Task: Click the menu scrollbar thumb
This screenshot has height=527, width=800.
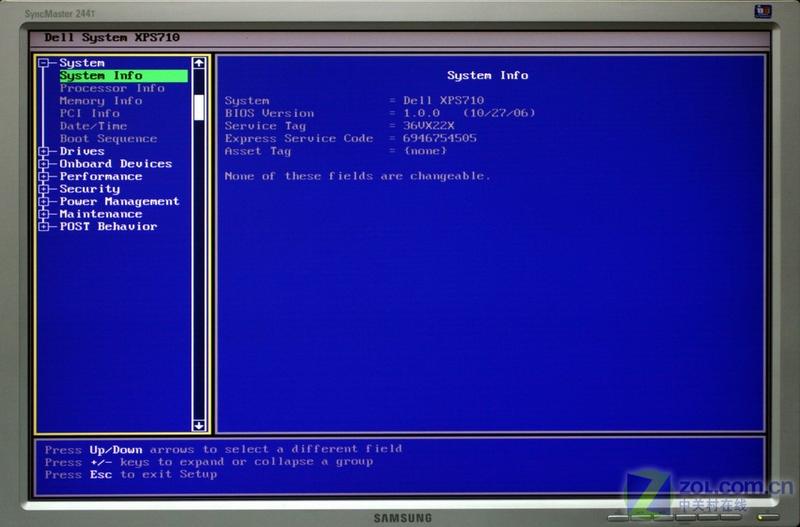Action: [199, 107]
